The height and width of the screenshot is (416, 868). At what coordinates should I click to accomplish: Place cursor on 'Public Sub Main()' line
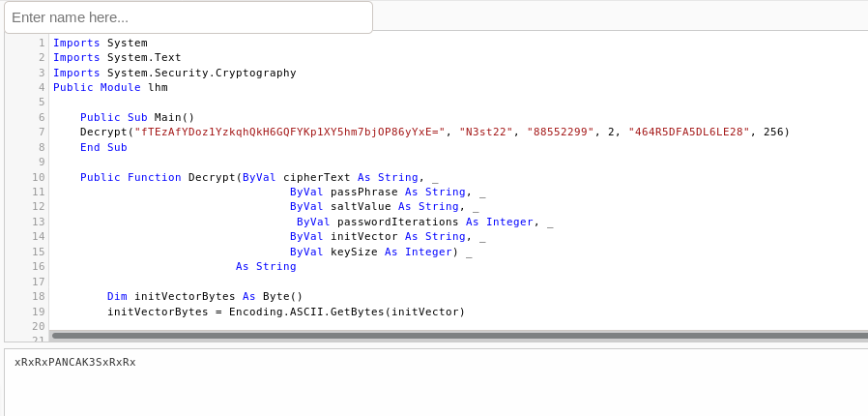coord(137,117)
